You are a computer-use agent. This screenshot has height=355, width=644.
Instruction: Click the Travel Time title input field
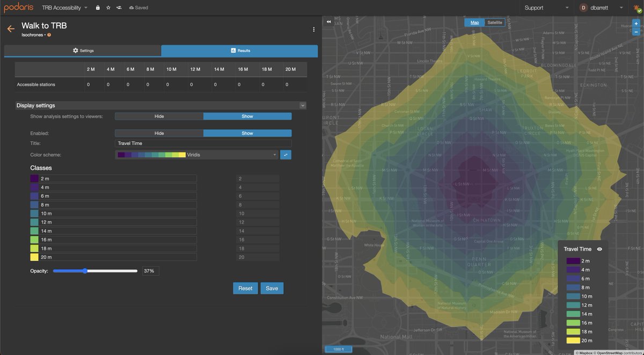202,143
